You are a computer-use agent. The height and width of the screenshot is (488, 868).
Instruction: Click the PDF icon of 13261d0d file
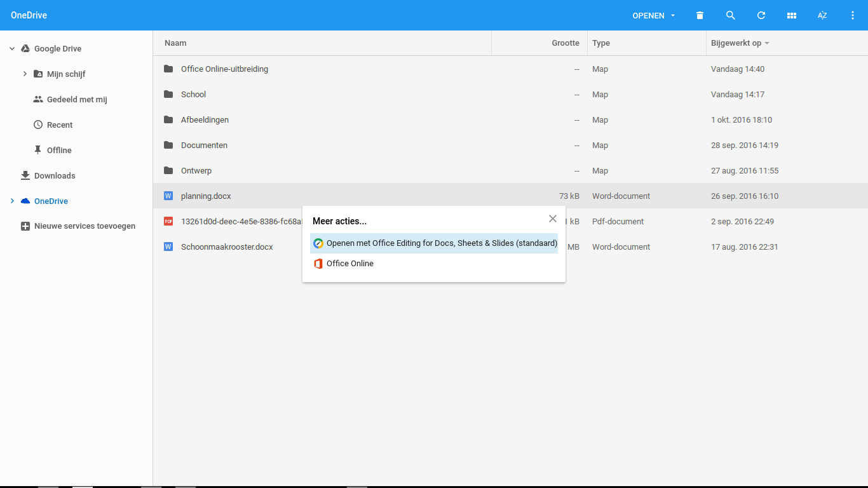click(168, 221)
